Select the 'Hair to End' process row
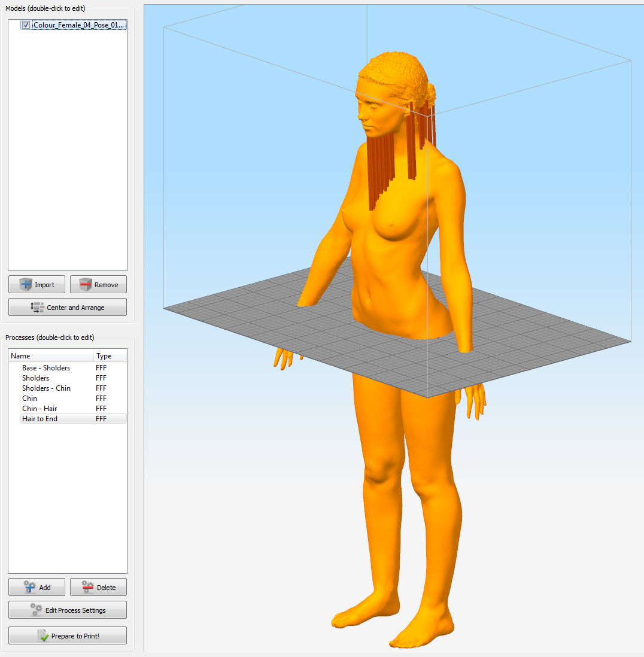 coord(74,419)
